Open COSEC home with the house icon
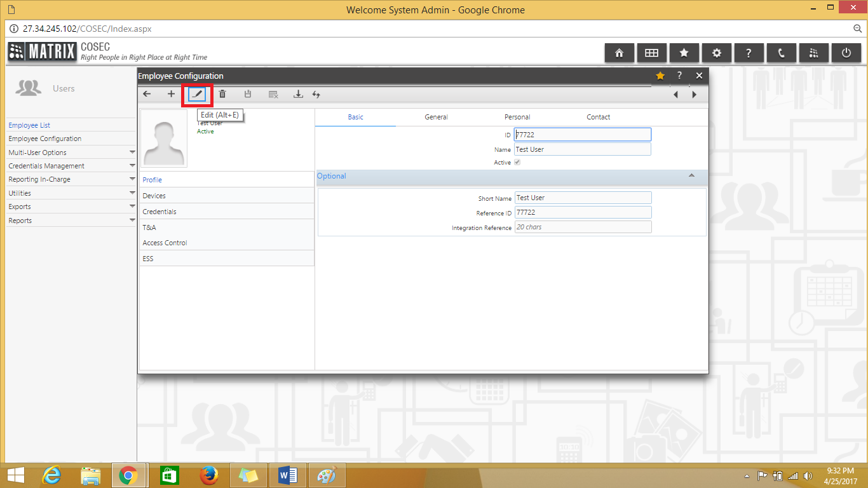The height and width of the screenshot is (488, 868). click(620, 53)
